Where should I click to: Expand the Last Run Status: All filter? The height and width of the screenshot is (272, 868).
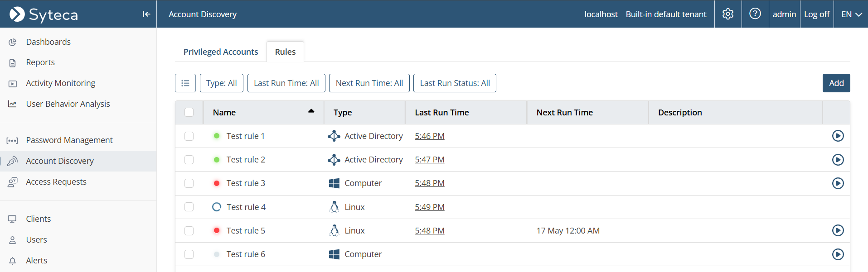coord(455,83)
